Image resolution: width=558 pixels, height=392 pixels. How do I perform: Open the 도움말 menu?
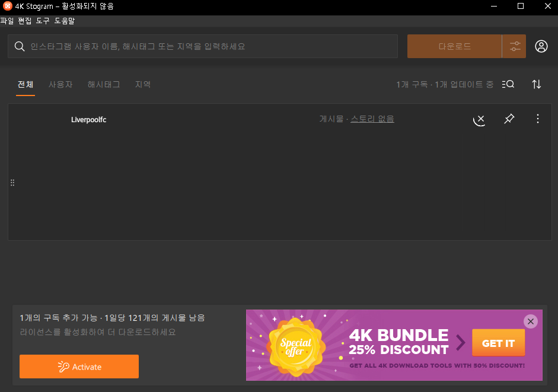pos(65,21)
